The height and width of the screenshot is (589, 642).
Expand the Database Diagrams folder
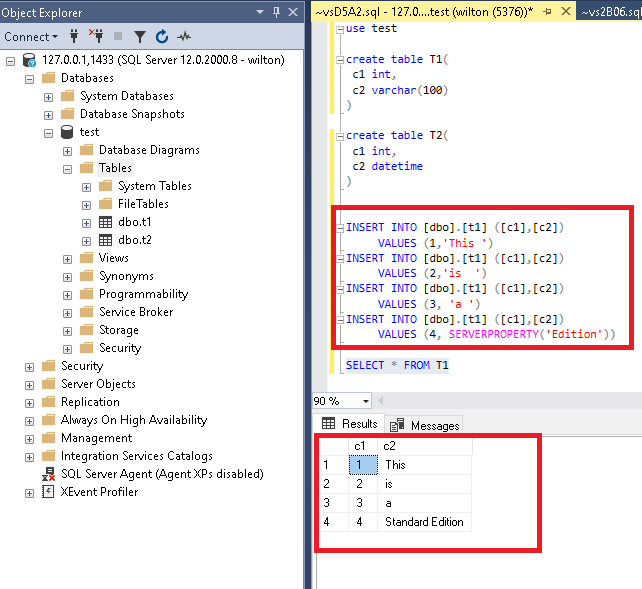(68, 151)
